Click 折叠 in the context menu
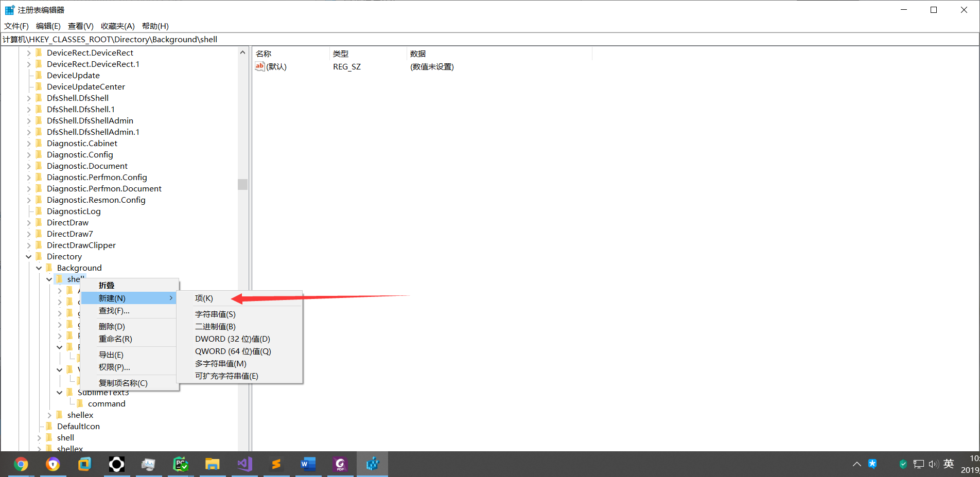The image size is (980, 477). (x=130, y=285)
